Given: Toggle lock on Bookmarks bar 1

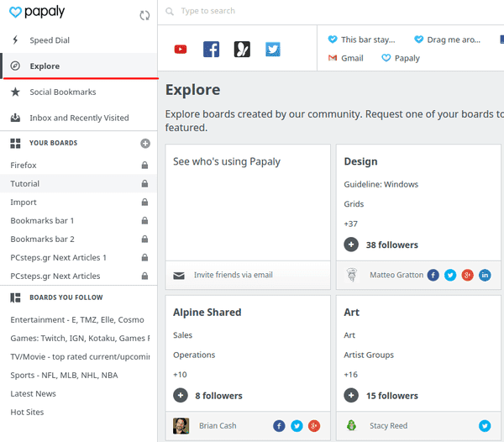Looking at the screenshot, I should 145,220.
